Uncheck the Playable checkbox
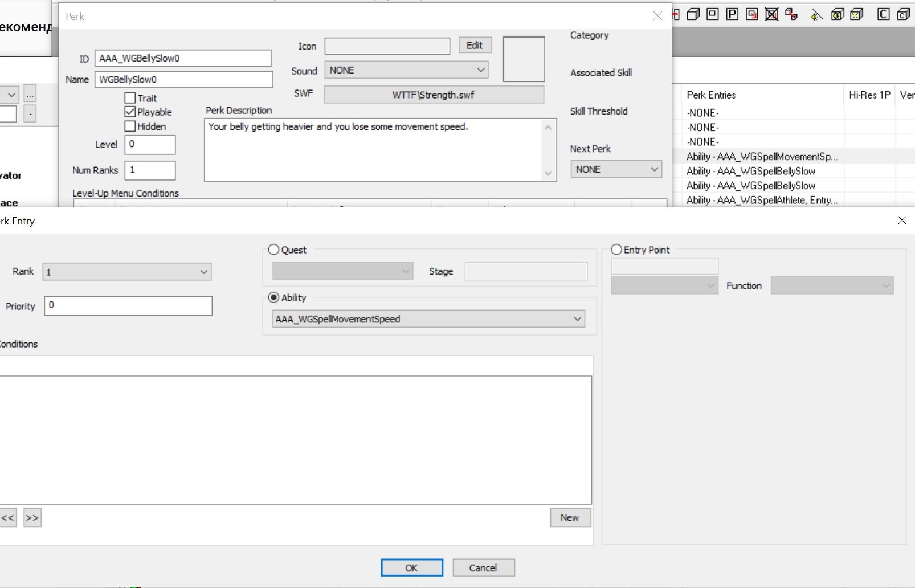Image resolution: width=915 pixels, height=588 pixels. pyautogui.click(x=130, y=112)
